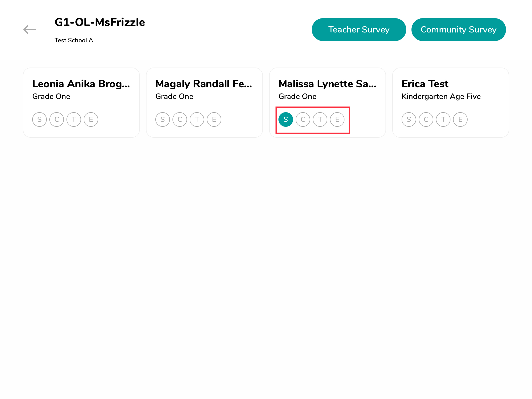Select the T circle for Erica Test
The image size is (532, 399).
point(443,119)
